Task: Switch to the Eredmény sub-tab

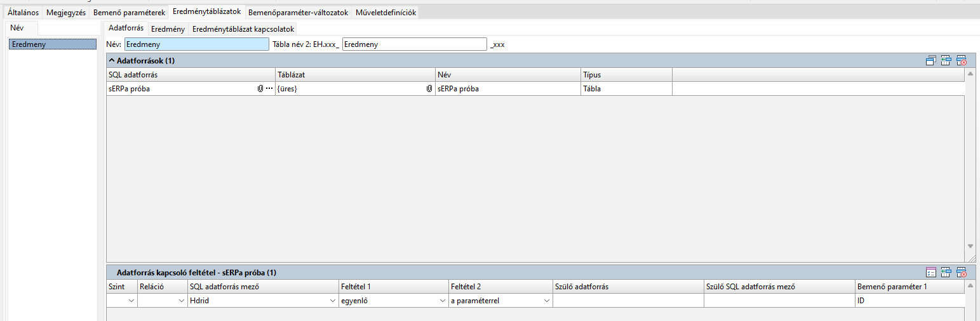Action: click(x=168, y=29)
